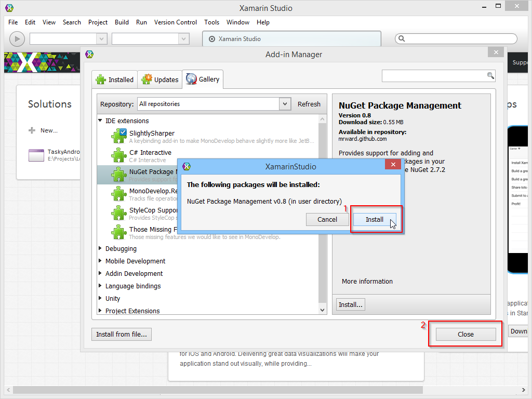Screen dimensions: 532x399
Task: Open the Project menu
Action: pos(98,22)
